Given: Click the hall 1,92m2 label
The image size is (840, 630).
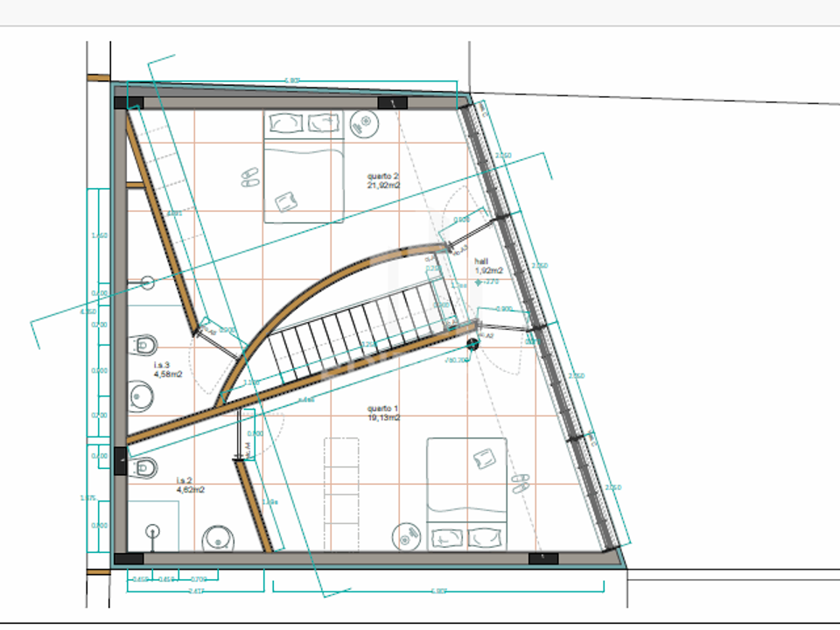Looking at the screenshot, I should [488, 266].
